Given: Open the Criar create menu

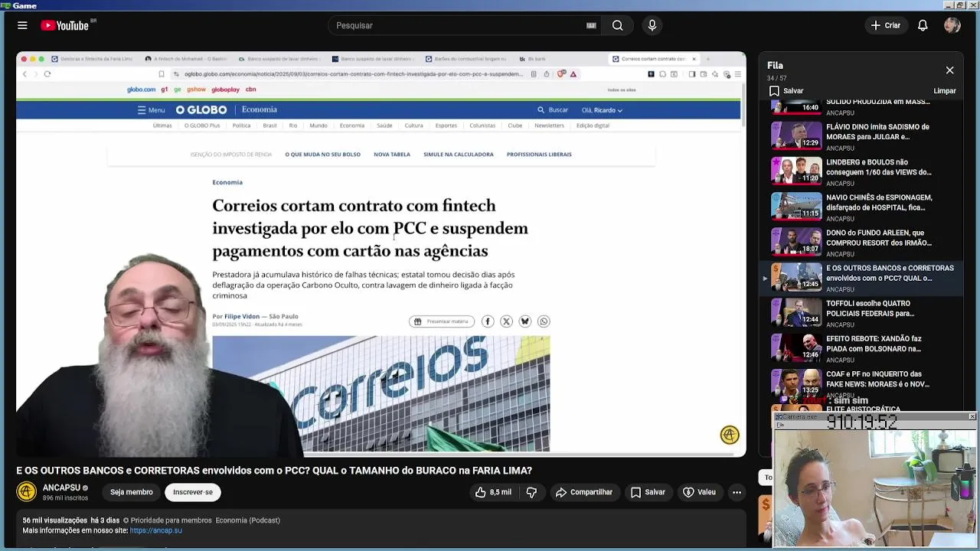Looking at the screenshot, I should [886, 25].
